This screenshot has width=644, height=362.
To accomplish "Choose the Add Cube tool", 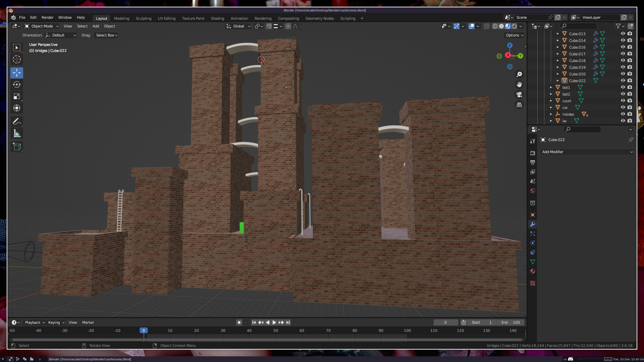I will coord(17,146).
